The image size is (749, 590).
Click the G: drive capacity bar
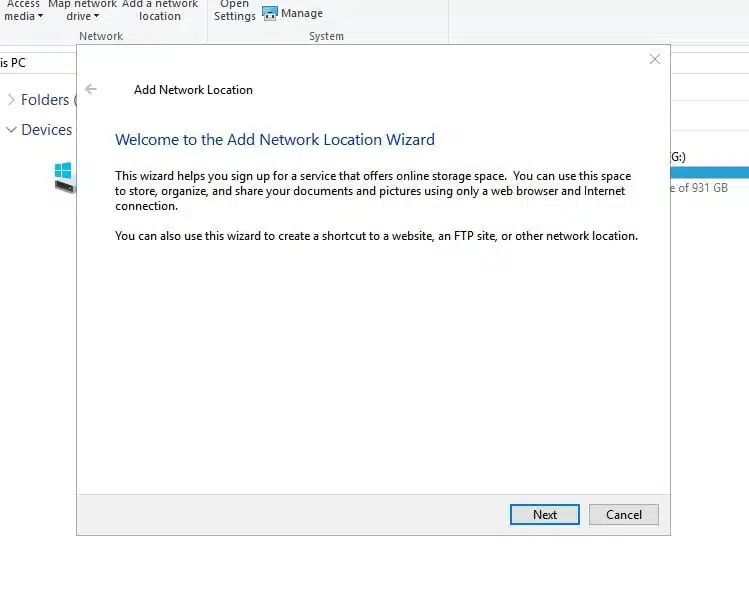709,172
